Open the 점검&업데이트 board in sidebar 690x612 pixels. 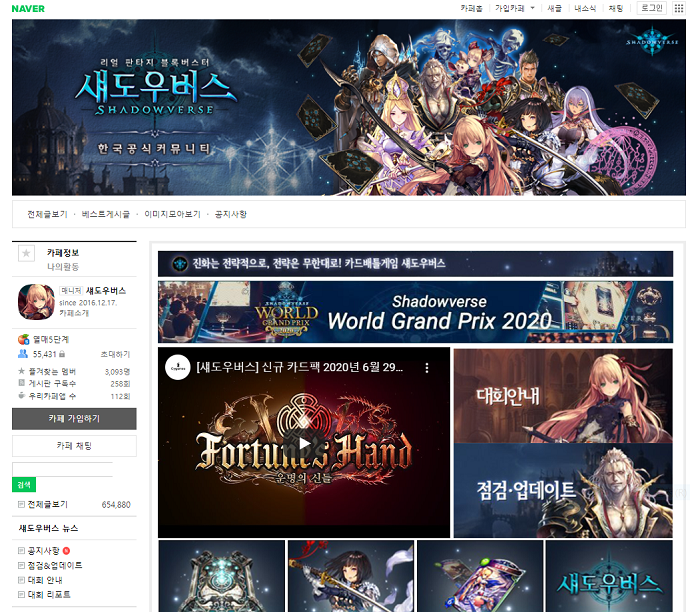point(55,565)
